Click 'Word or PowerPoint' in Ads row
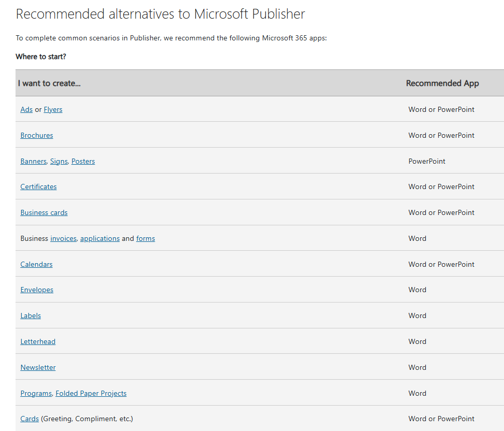Viewport: 504px width, 431px height. 441,109
